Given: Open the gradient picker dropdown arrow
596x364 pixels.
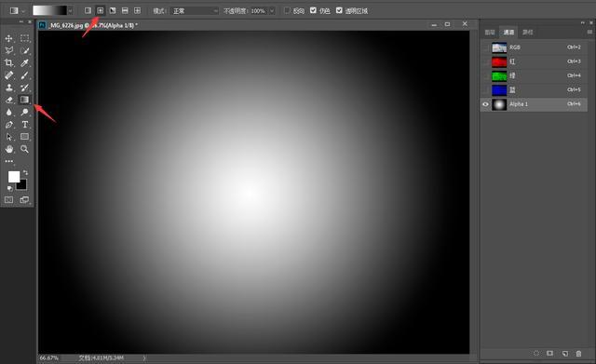Looking at the screenshot, I should pyautogui.click(x=71, y=10).
